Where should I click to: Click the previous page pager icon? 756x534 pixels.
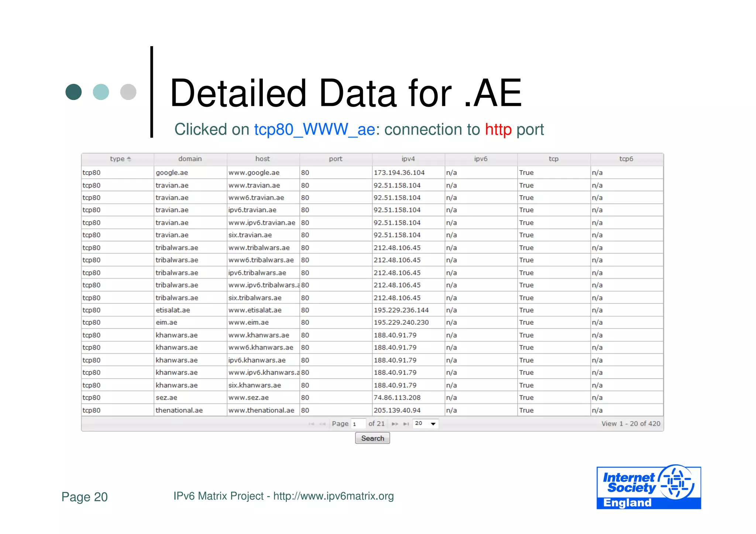(x=322, y=424)
